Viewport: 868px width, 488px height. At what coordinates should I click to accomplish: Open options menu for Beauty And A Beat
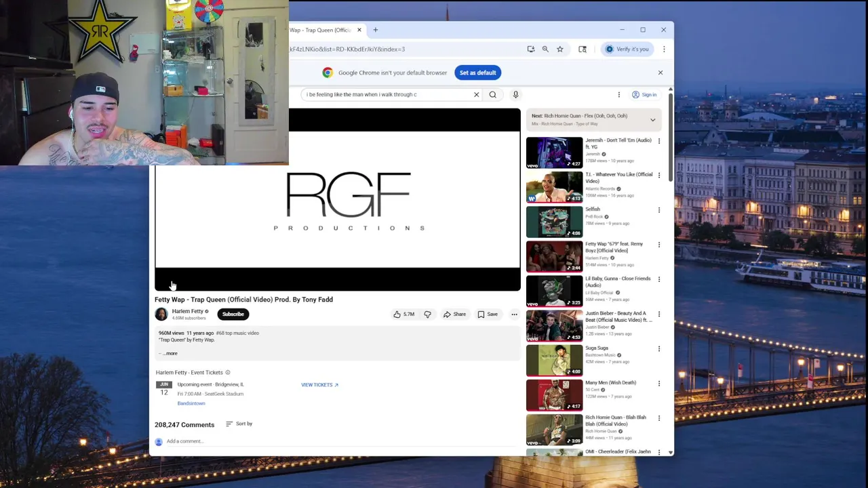[658, 314]
